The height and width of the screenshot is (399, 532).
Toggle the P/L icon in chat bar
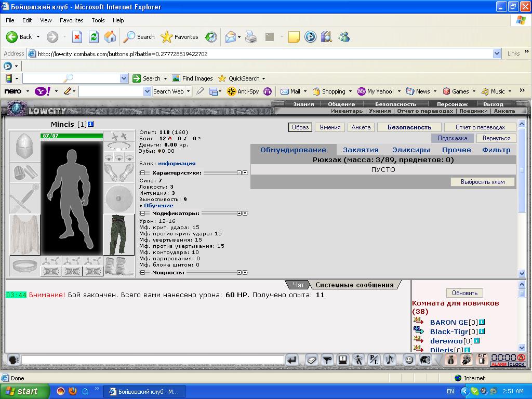tap(374, 360)
